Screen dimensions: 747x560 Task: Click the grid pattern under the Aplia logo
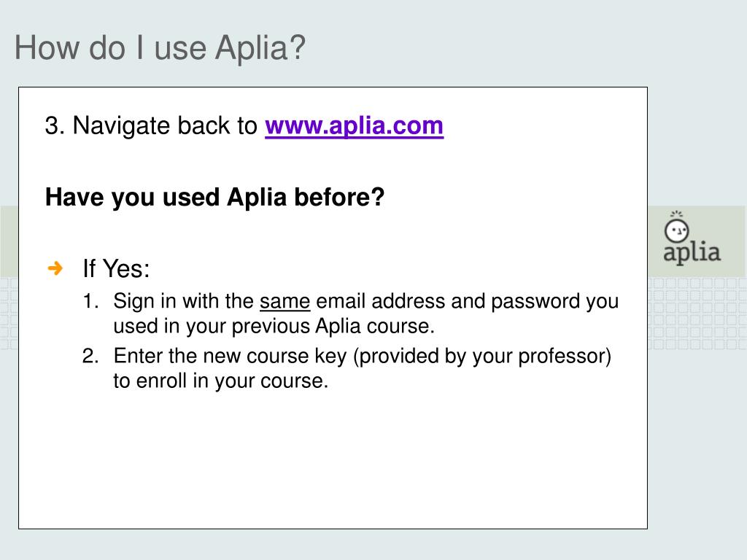click(697, 314)
